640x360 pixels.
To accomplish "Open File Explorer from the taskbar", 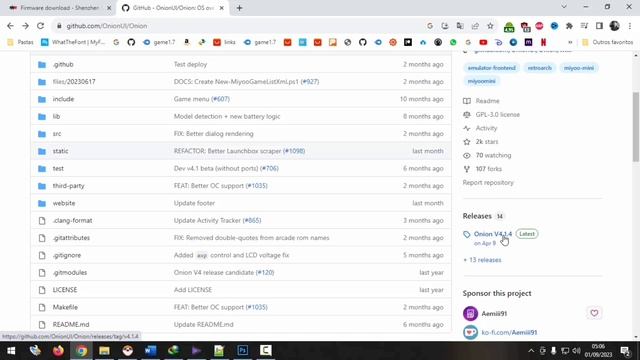I will pos(104,351).
